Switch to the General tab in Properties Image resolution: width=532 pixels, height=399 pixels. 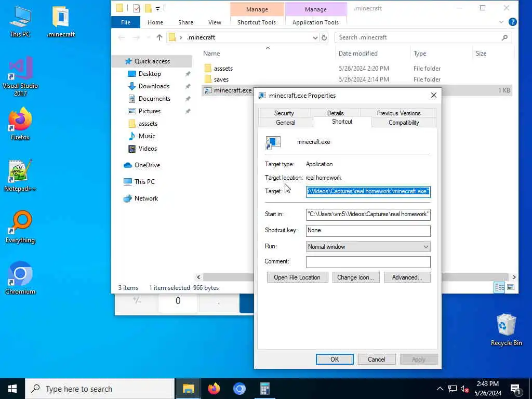(x=286, y=123)
